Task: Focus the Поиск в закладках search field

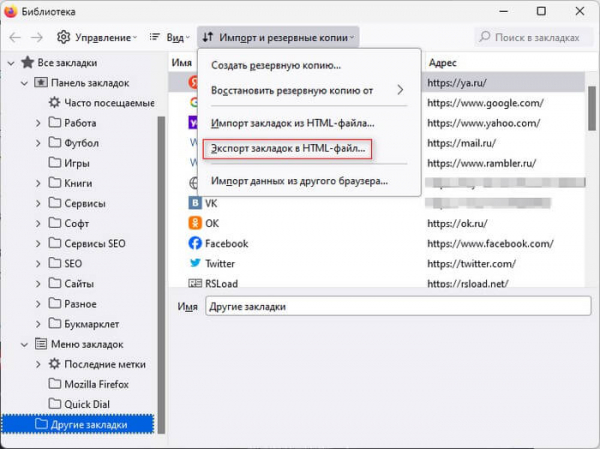Action: click(533, 37)
